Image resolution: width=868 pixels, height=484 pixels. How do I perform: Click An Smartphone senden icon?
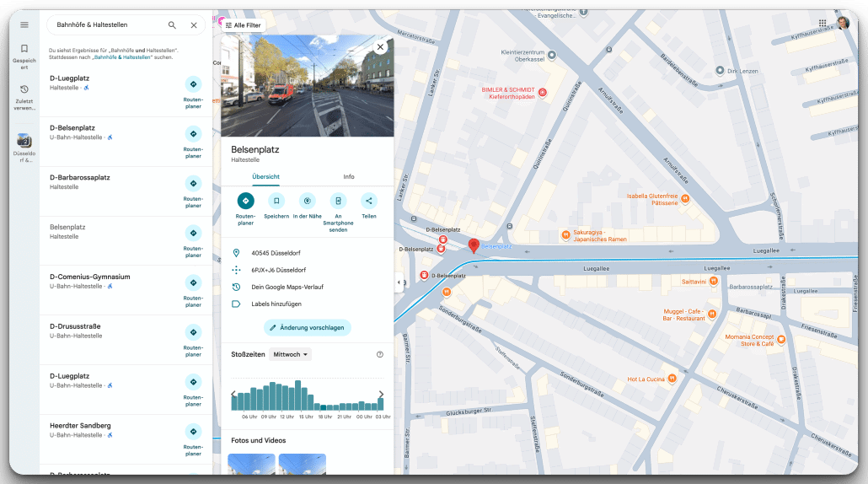338,201
